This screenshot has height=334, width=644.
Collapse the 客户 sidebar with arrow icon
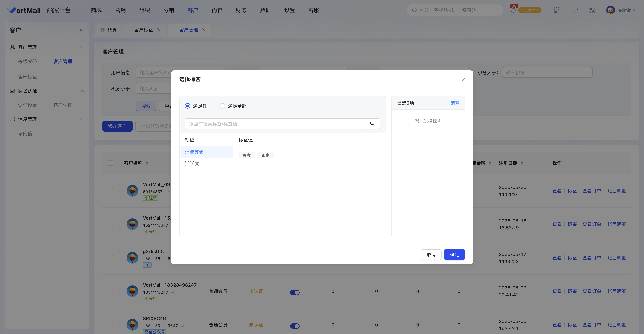(x=80, y=30)
